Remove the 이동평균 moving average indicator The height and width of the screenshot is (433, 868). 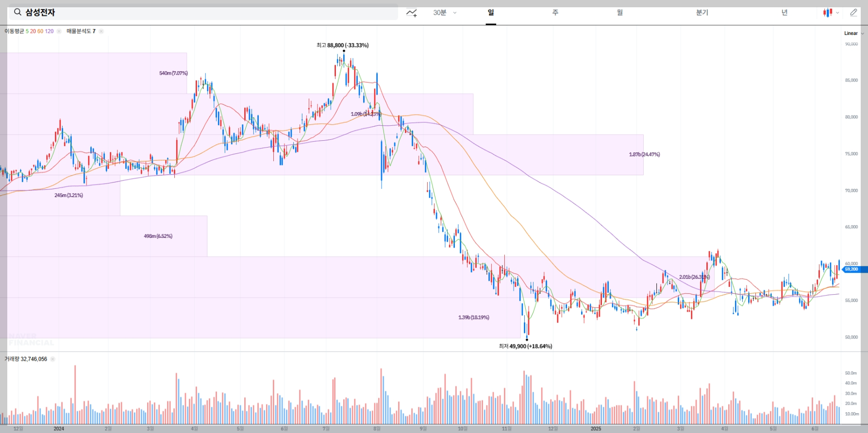click(59, 31)
